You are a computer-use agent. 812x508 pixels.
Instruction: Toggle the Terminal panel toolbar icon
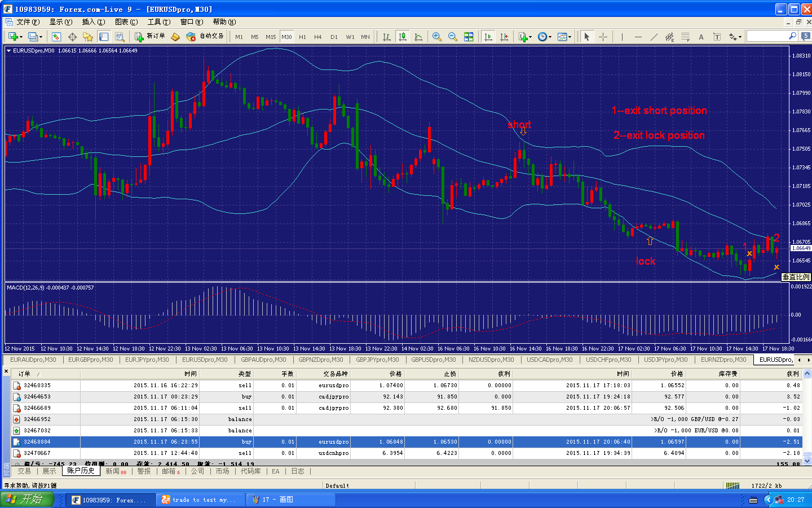[x=104, y=37]
